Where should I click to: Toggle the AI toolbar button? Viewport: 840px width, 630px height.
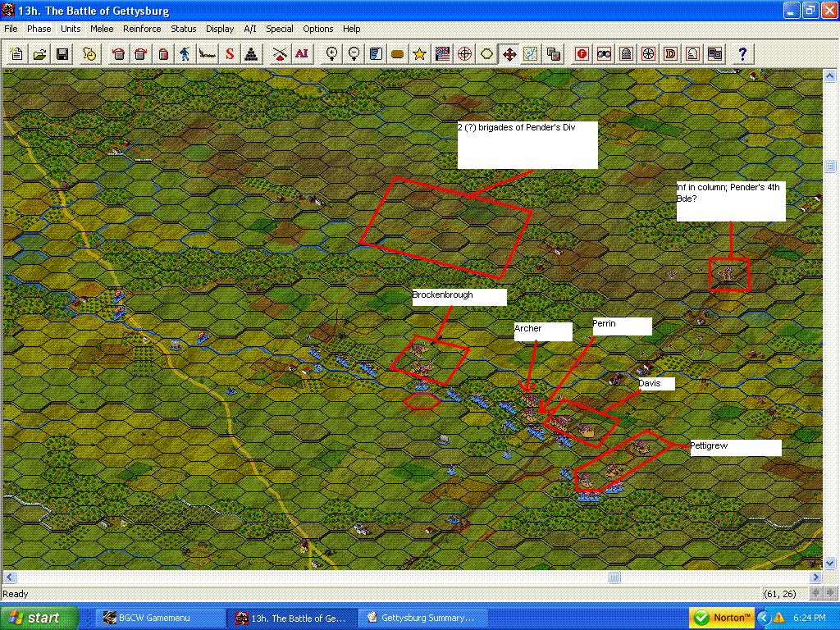click(302, 53)
